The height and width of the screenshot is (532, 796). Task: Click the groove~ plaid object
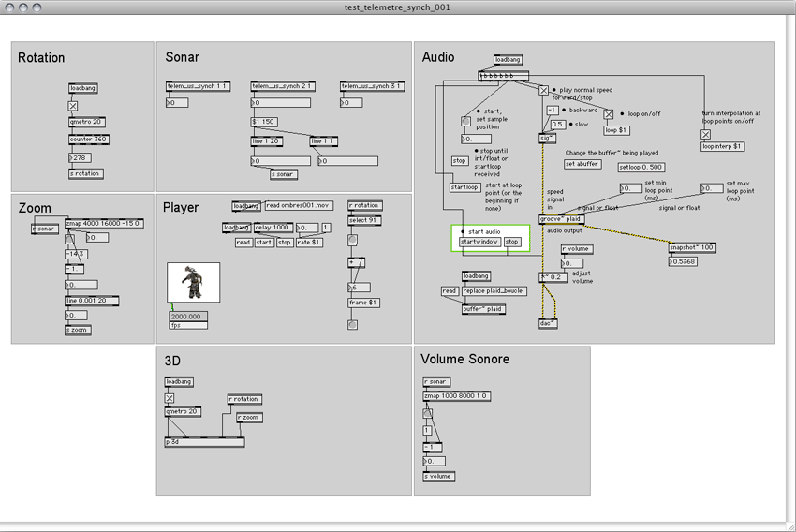[x=561, y=218]
